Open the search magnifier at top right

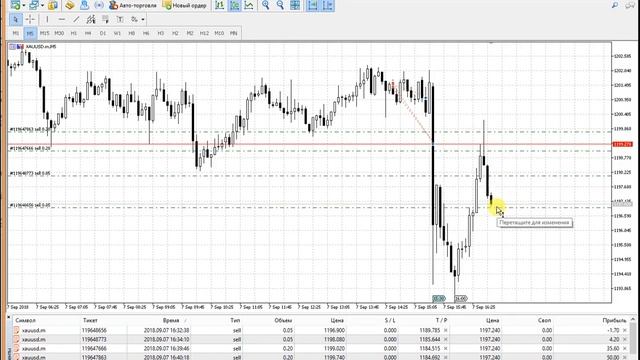click(x=615, y=5)
